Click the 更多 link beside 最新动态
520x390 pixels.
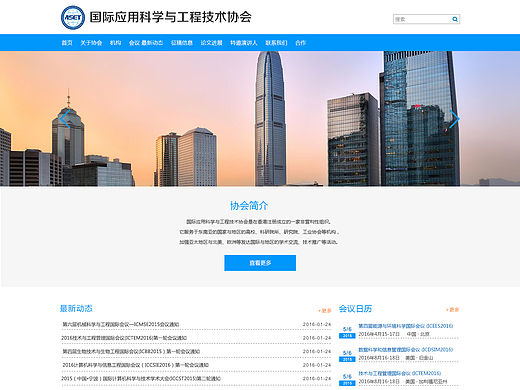coord(325,311)
